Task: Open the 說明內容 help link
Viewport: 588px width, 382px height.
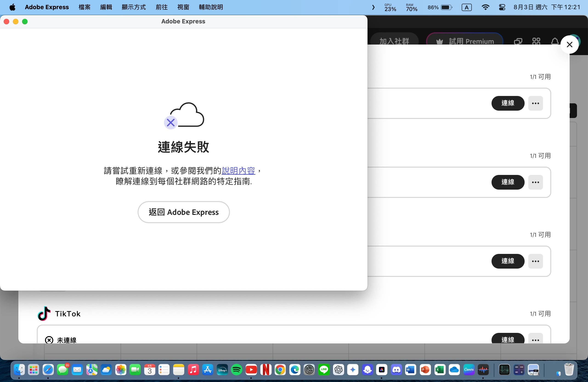Action: click(x=238, y=170)
